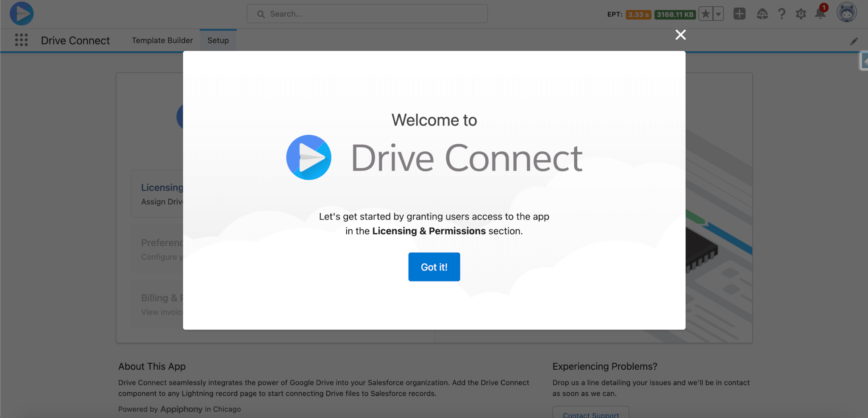
Task: Open the favorites list dropdown arrow
Action: pos(718,14)
